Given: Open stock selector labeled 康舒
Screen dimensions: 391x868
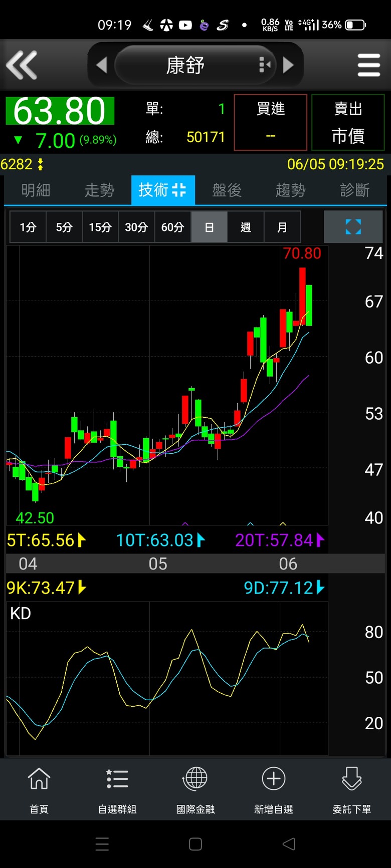Looking at the screenshot, I should (185, 65).
